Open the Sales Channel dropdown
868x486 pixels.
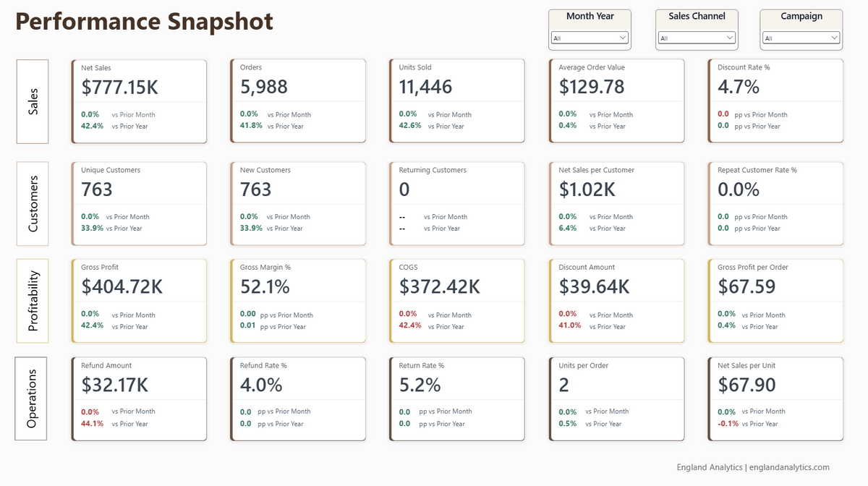[697, 38]
